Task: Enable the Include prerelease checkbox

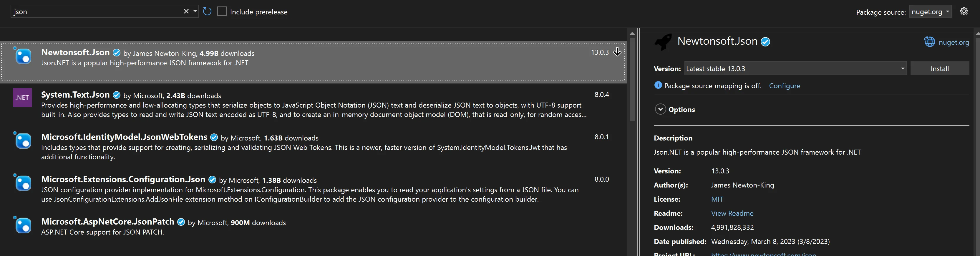Action: pyautogui.click(x=222, y=11)
